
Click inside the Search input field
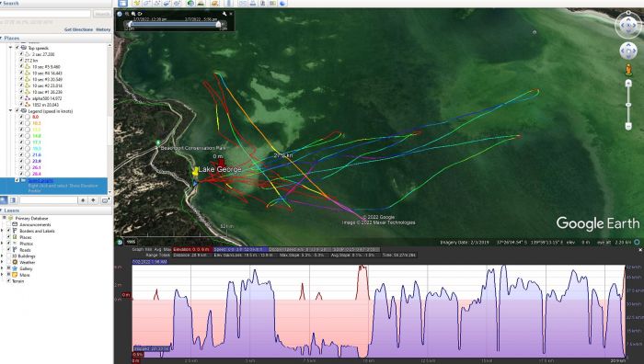[45, 14]
